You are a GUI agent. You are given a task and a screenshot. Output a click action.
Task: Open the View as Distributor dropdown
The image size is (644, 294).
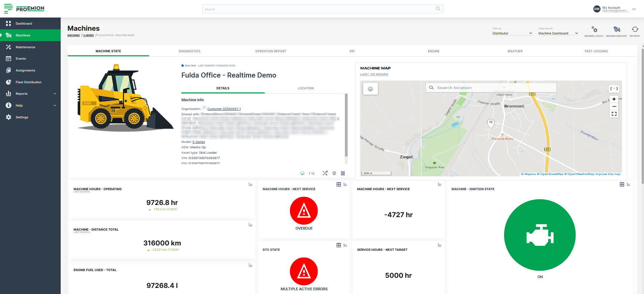(512, 33)
